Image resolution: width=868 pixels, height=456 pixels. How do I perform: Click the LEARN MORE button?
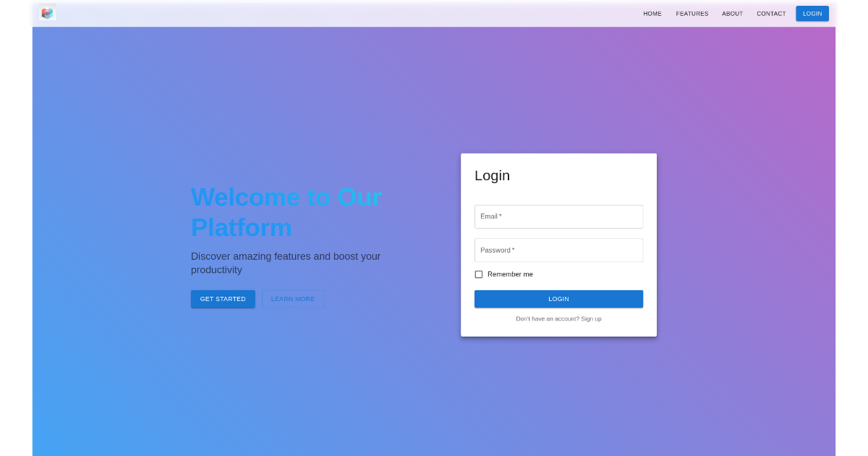[x=293, y=299]
